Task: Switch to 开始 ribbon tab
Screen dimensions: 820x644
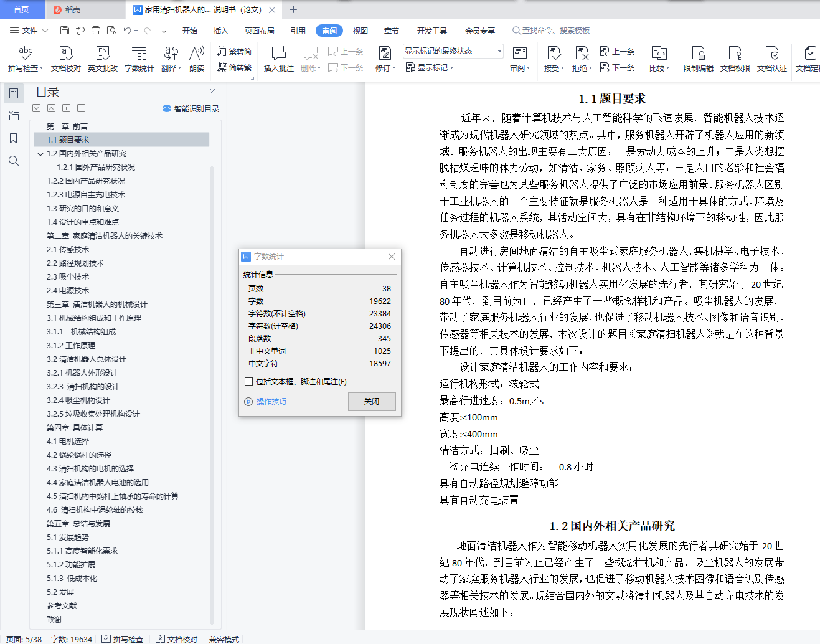Action: pos(190,31)
